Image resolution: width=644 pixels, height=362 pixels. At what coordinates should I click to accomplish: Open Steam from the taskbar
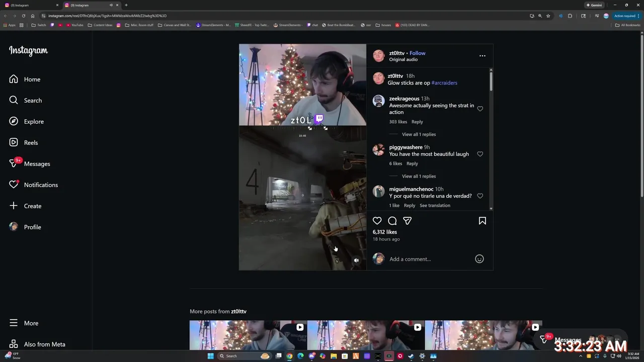click(411, 356)
